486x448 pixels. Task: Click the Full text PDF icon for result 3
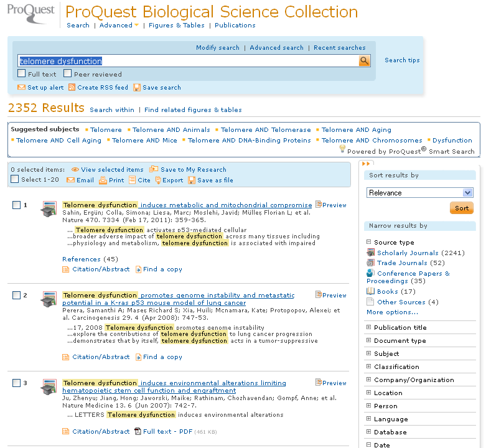138,431
